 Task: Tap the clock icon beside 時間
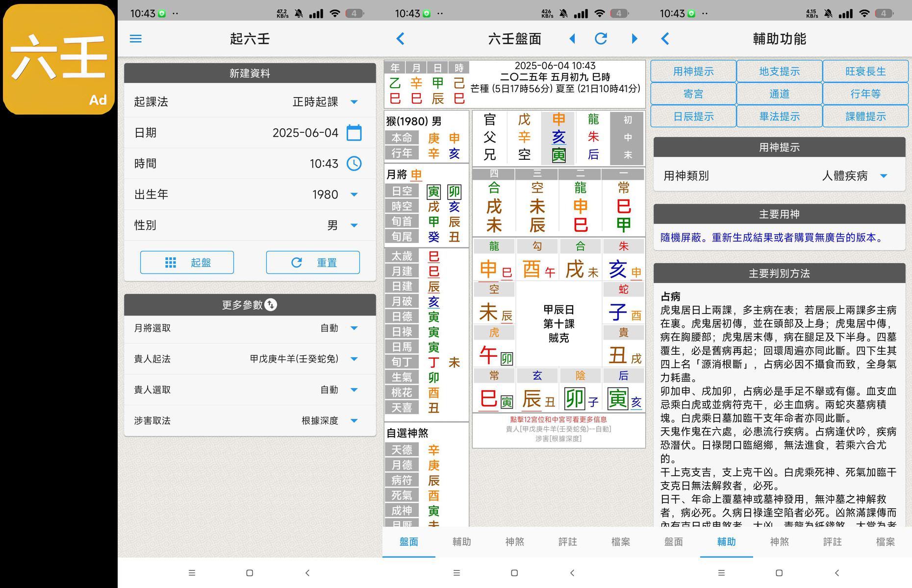coord(354,164)
